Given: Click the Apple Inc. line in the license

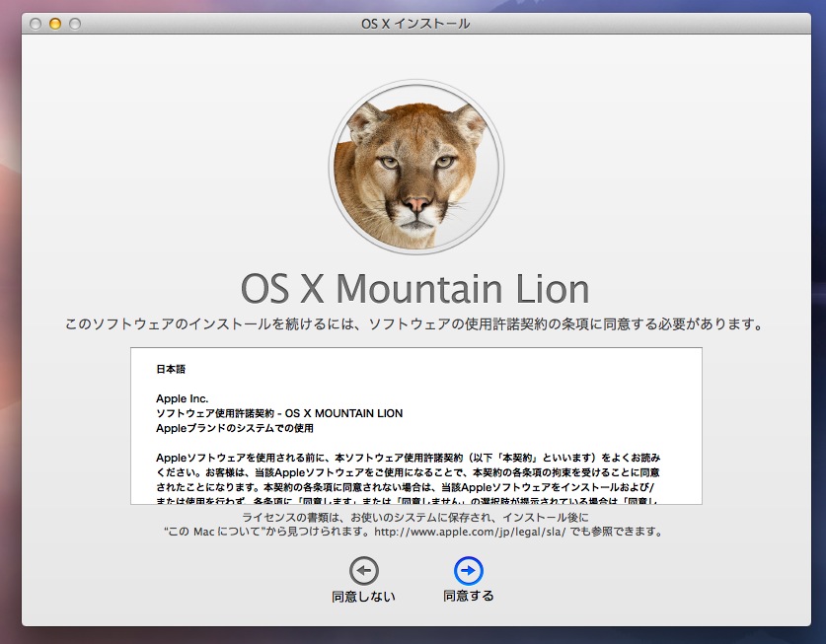Looking at the screenshot, I should [x=183, y=398].
